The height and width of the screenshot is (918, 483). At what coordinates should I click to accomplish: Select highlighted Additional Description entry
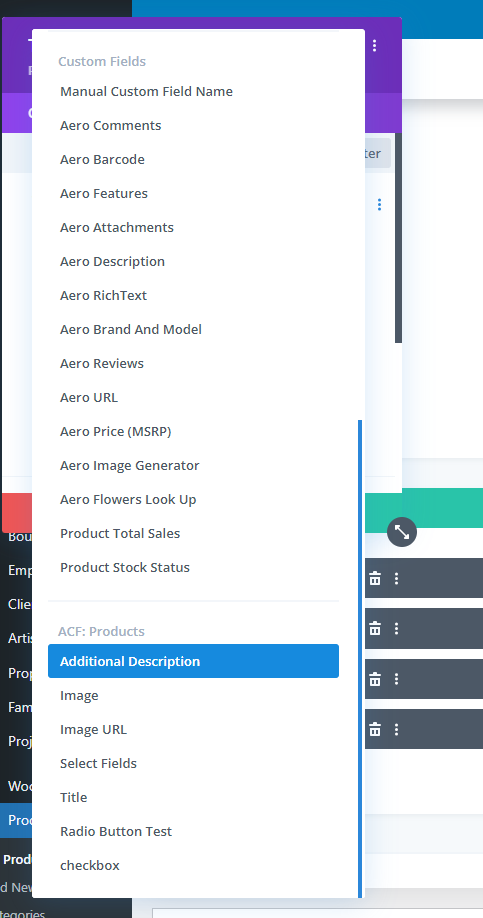[193, 661]
